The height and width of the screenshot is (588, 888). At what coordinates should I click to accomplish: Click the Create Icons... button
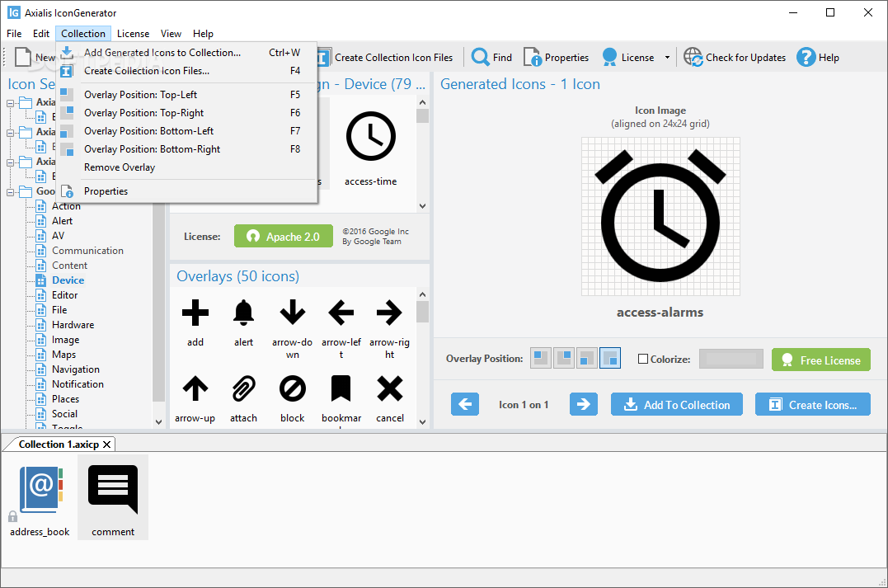(x=813, y=404)
